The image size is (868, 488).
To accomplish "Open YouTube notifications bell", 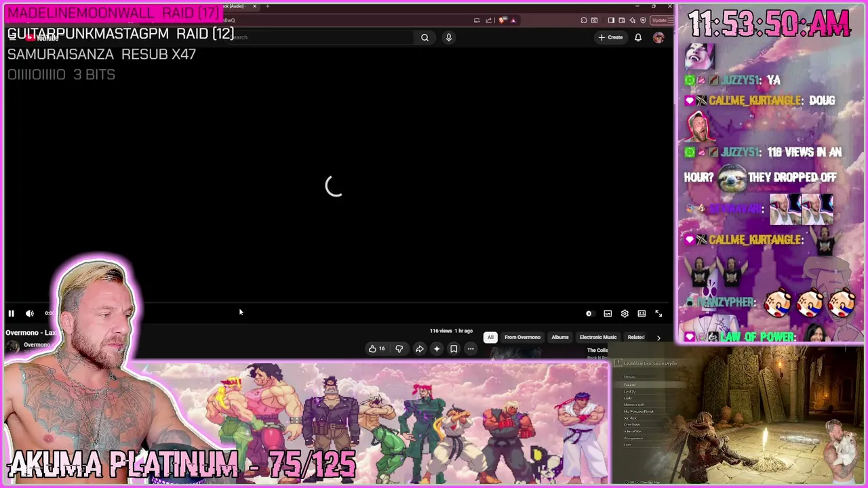I will click(638, 37).
